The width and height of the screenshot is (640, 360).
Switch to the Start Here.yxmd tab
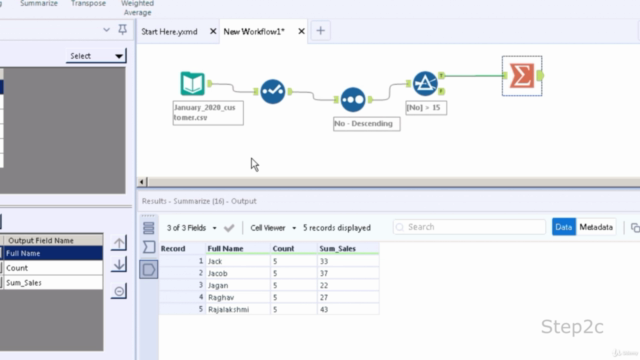[x=169, y=31]
